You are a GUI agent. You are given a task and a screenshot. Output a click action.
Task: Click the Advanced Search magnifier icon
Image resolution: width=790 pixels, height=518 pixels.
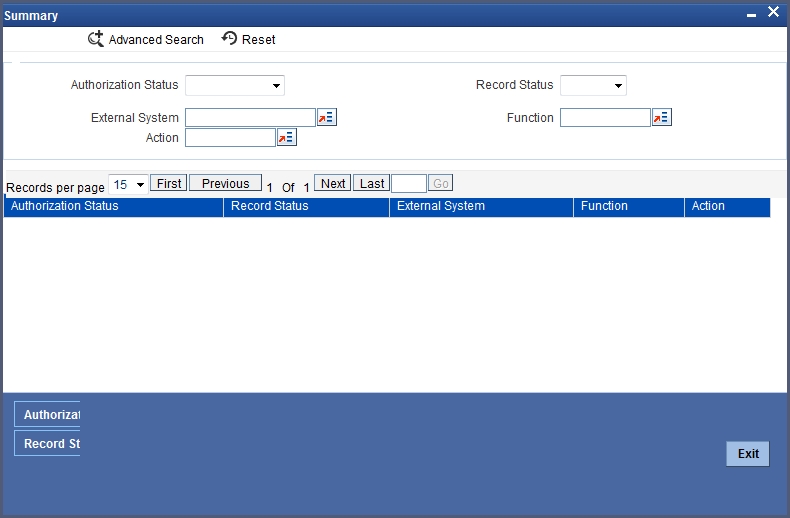tap(96, 39)
